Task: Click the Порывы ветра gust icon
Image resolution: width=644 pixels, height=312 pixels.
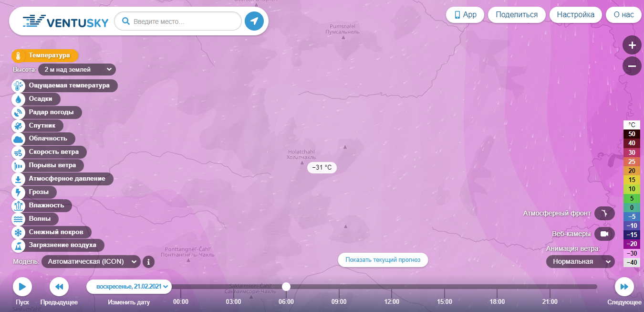Action: click(x=18, y=166)
